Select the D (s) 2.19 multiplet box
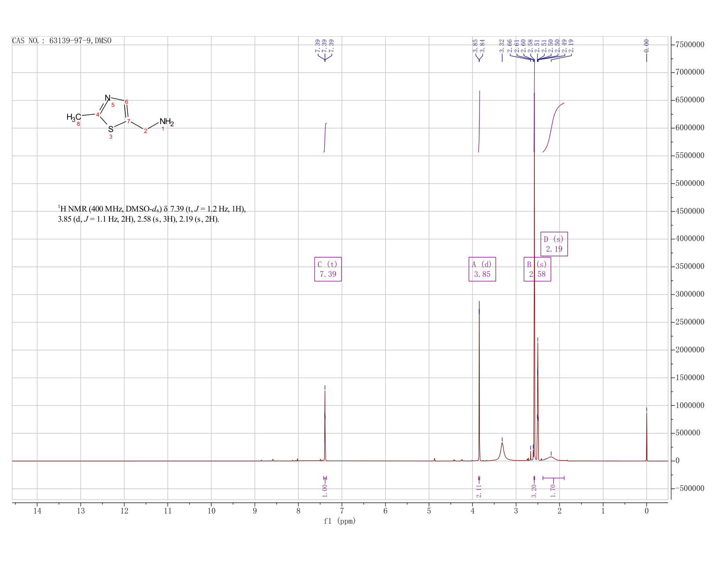Image resolution: width=728 pixels, height=563 pixels. coord(554,244)
